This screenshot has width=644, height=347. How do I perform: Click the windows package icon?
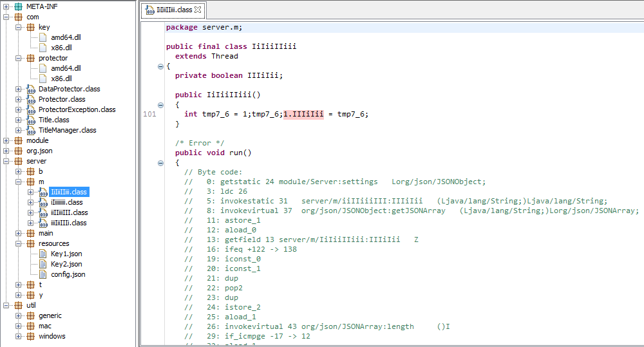pyautogui.click(x=30, y=336)
